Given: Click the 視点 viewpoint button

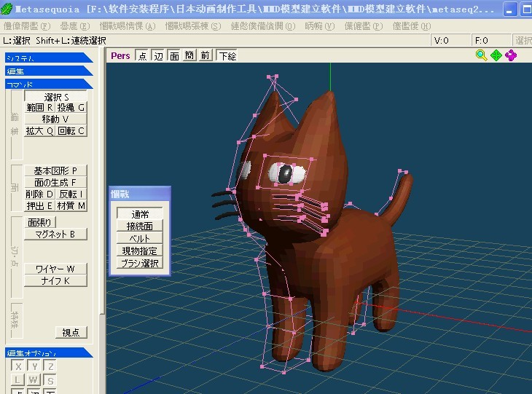Looking at the screenshot, I should tap(71, 332).
